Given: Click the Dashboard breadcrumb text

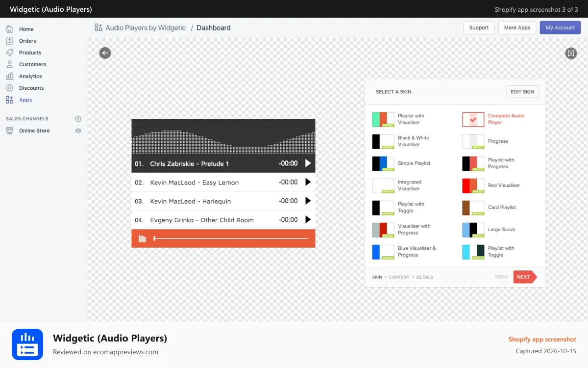Looking at the screenshot, I should tap(214, 28).
